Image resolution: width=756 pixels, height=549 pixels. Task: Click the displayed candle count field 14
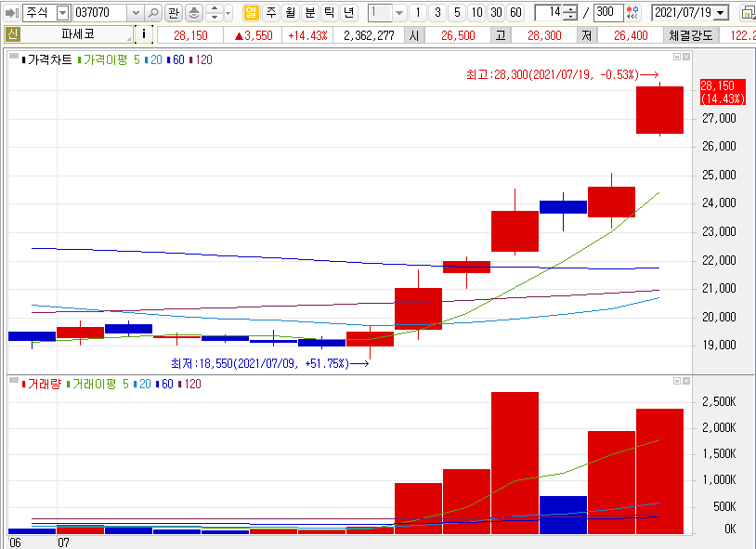coord(549,13)
